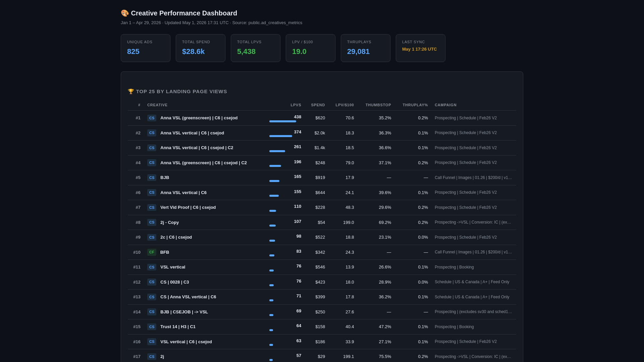Viewport: 644px width, 362px height.
Task: Click the 47.2% thumbstop for Trust 14
Action: click(x=385, y=327)
